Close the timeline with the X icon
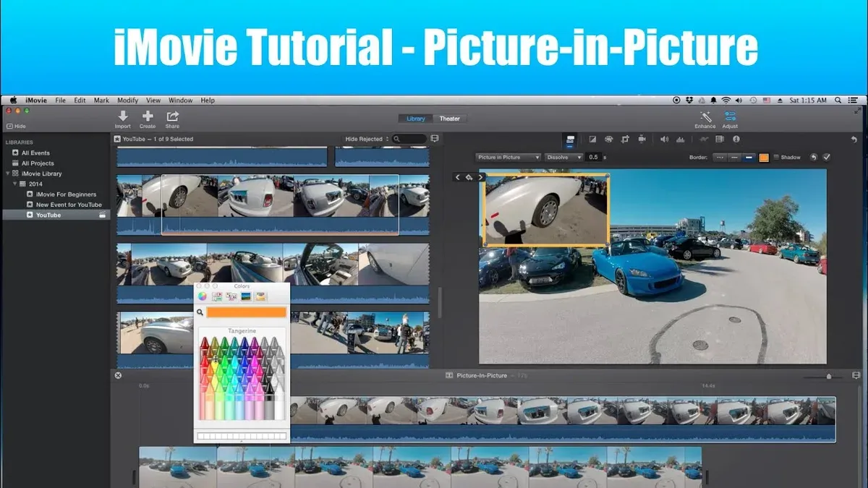The width and height of the screenshot is (868, 488). (118, 375)
